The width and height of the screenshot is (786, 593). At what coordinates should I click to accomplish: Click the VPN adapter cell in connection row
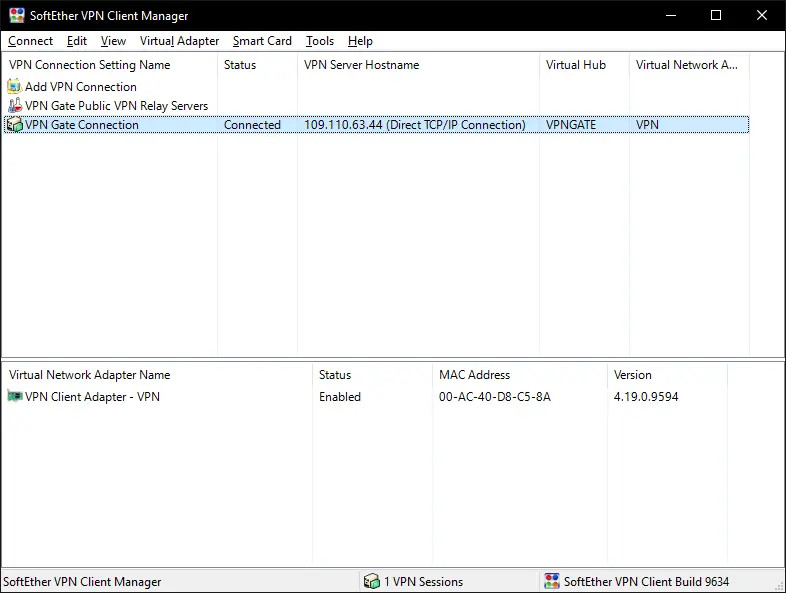(647, 125)
